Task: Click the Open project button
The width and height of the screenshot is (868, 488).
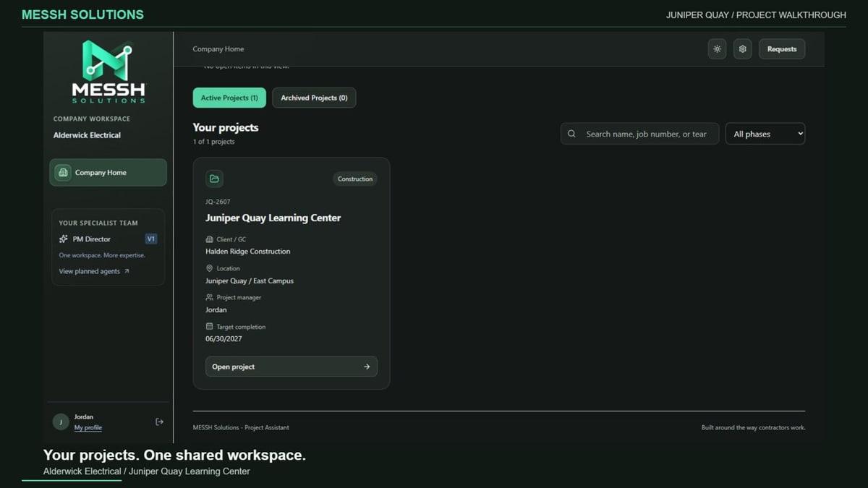Action: coord(291,367)
